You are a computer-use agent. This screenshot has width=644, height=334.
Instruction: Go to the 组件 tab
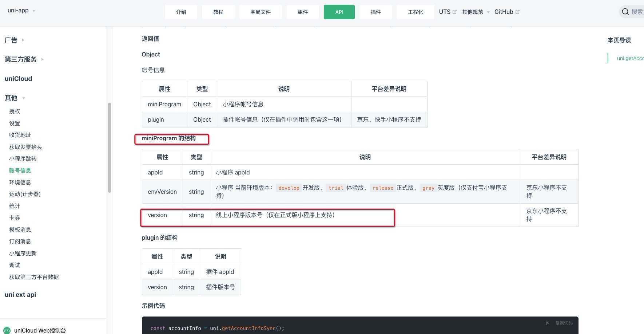303,12
